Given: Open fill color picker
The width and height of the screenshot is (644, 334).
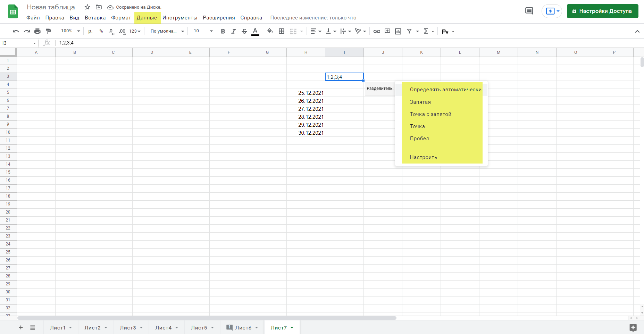Looking at the screenshot, I should [270, 31].
